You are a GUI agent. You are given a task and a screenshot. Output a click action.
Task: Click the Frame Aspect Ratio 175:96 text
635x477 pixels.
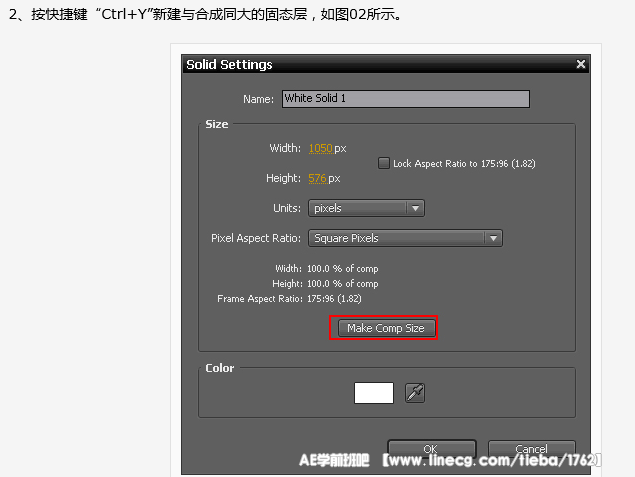tap(289, 299)
